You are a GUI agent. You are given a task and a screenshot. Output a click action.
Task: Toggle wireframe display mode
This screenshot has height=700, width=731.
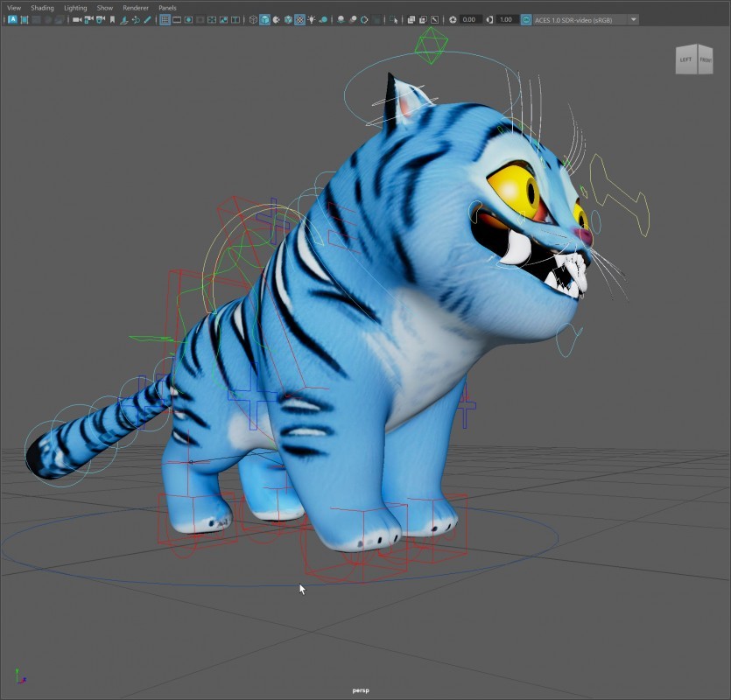click(x=254, y=19)
